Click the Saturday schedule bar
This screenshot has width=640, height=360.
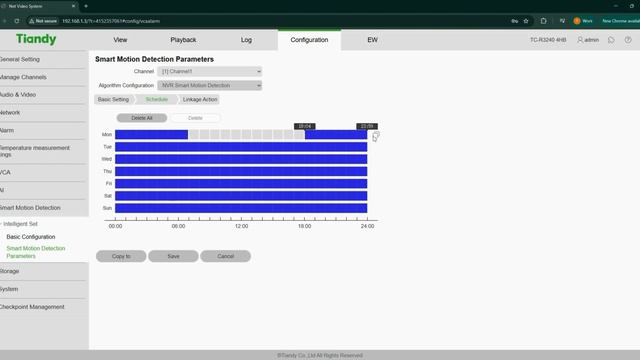click(241, 196)
